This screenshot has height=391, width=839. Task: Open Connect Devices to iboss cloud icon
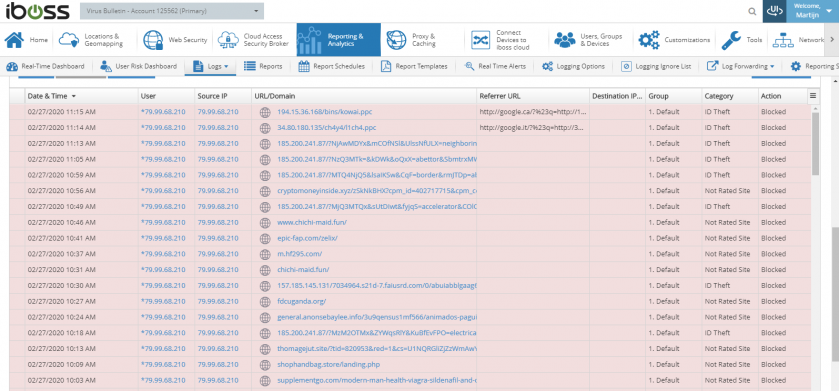pos(480,40)
